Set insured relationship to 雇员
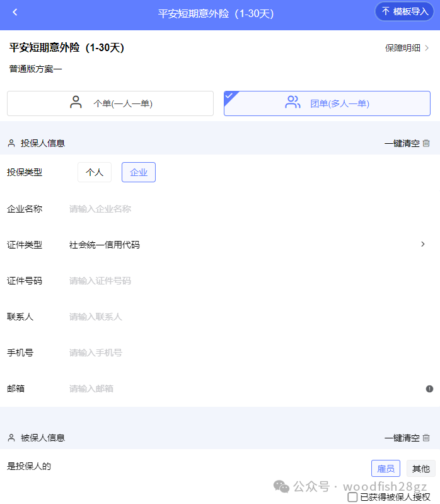Image resolution: width=440 pixels, height=504 pixels. tap(386, 469)
